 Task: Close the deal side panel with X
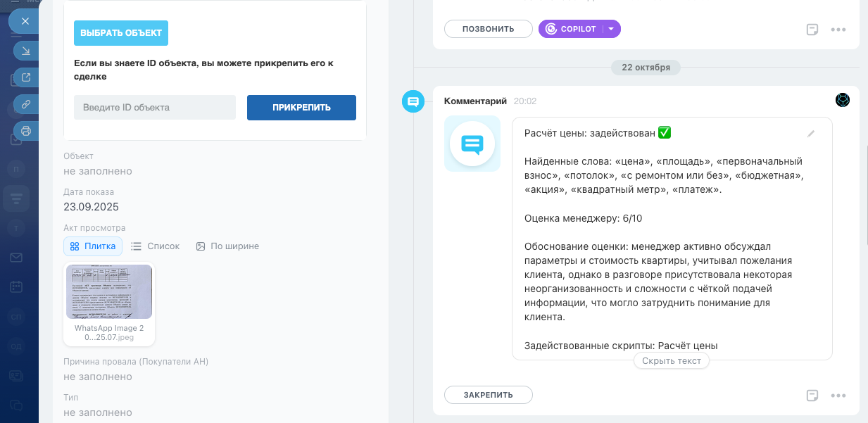[25, 21]
